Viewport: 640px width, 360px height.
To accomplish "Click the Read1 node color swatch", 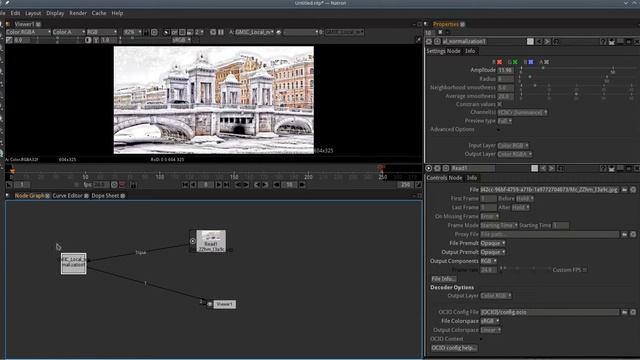I will click(534, 168).
